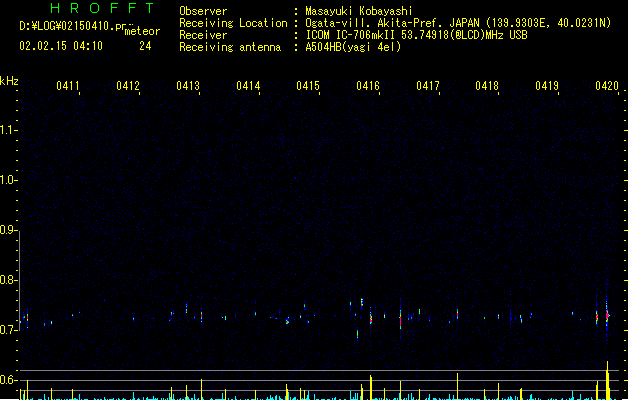
Task: Click the 1.0 kHz axis label
Action: (8, 180)
